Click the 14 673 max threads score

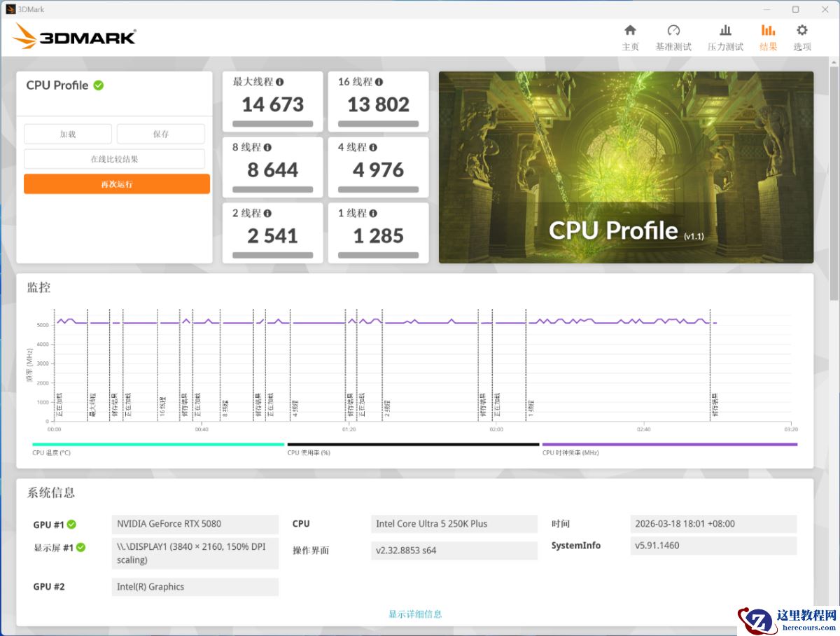(x=273, y=105)
